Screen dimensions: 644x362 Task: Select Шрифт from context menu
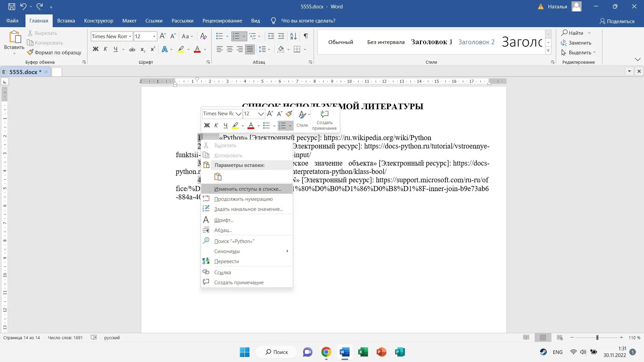coord(224,220)
